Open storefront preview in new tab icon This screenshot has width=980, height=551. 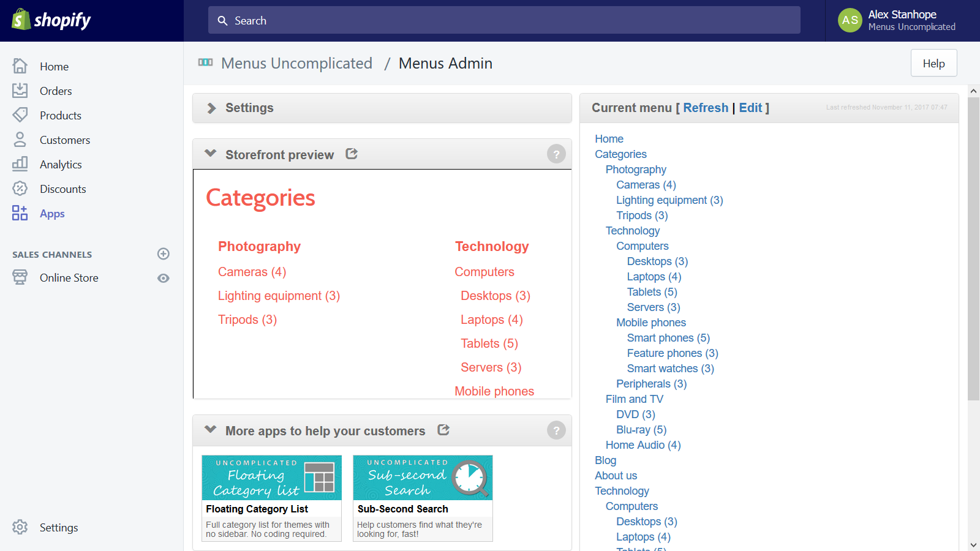352,154
